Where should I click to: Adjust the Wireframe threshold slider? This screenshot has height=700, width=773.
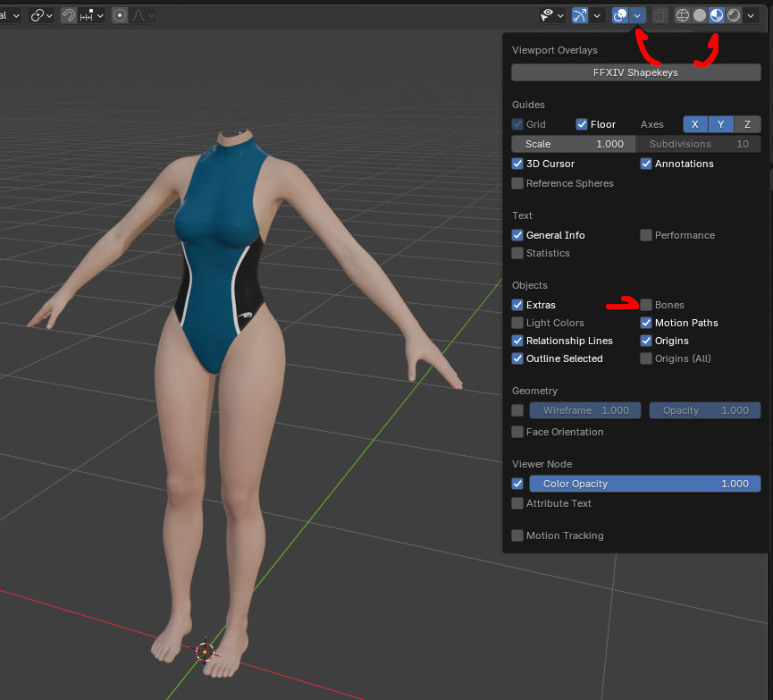[x=585, y=410]
